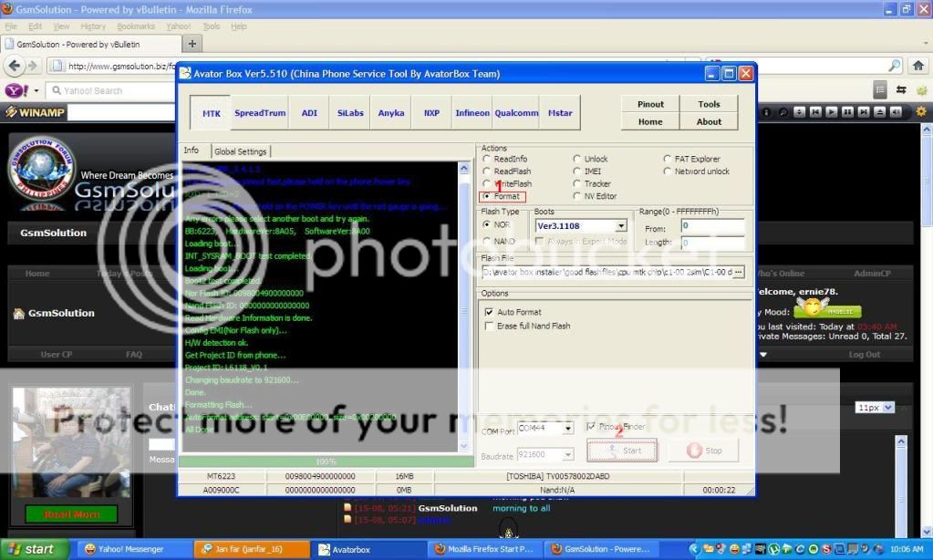Click the flash file browse (...) button
Screen dimensions: 933x560
738,272
